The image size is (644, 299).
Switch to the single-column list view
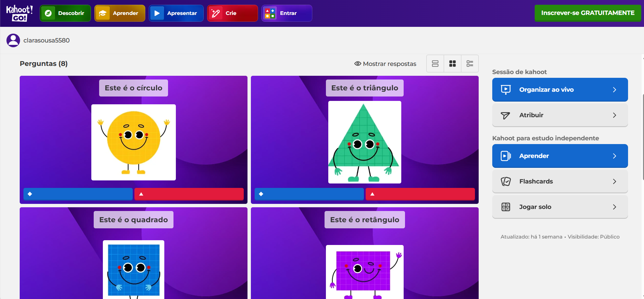click(x=435, y=64)
